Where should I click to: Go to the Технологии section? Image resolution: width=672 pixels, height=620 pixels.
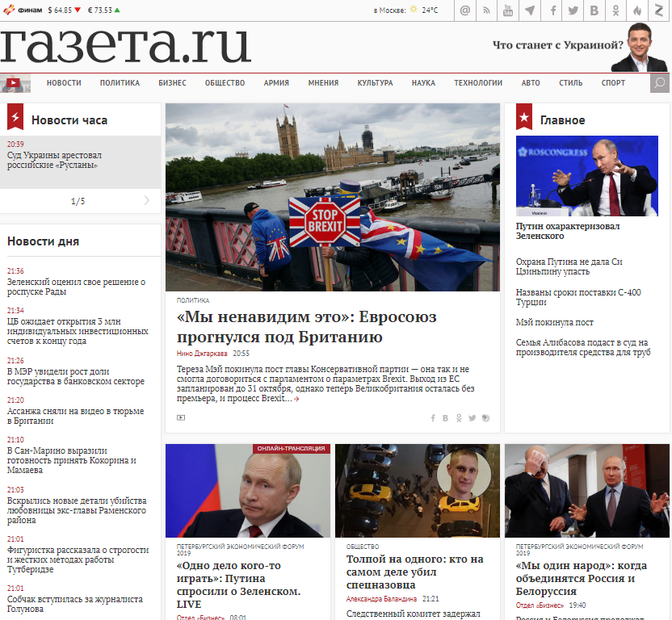coord(477,83)
